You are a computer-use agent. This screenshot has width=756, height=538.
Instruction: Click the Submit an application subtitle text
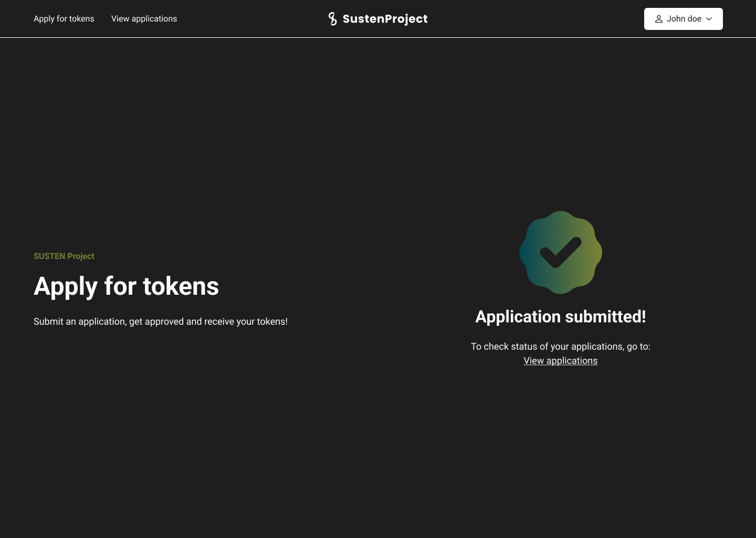tap(160, 322)
